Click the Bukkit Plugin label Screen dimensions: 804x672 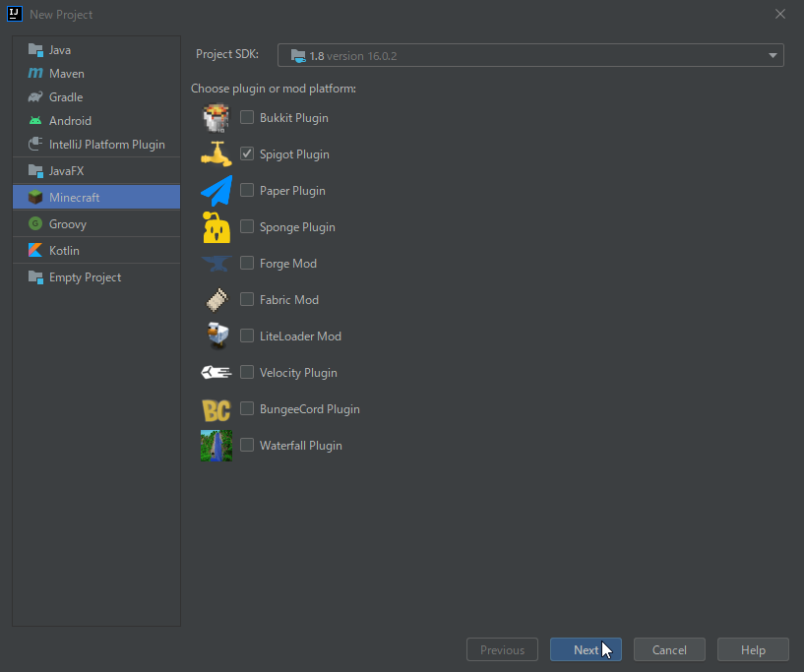point(294,118)
